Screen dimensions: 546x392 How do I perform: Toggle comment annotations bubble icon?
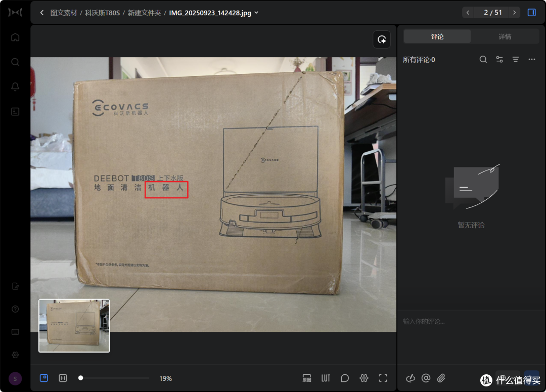pyautogui.click(x=345, y=378)
